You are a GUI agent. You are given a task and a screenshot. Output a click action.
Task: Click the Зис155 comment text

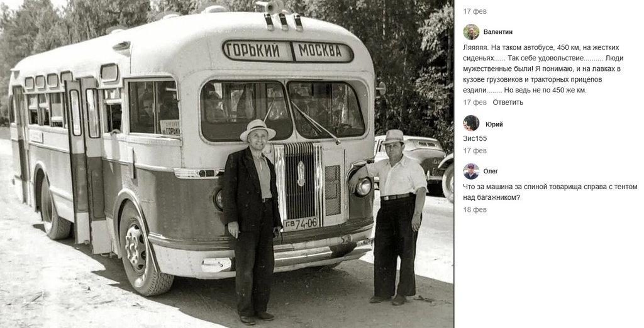[x=475, y=138]
